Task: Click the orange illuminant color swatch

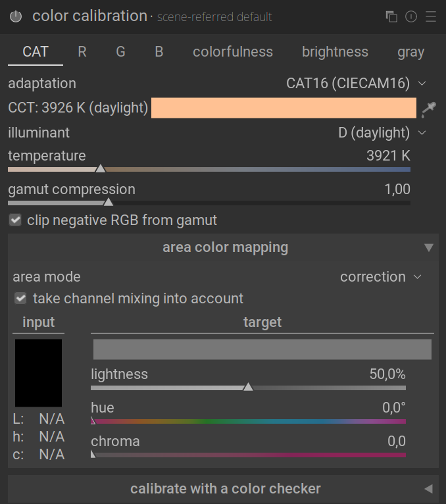Action: pos(284,108)
